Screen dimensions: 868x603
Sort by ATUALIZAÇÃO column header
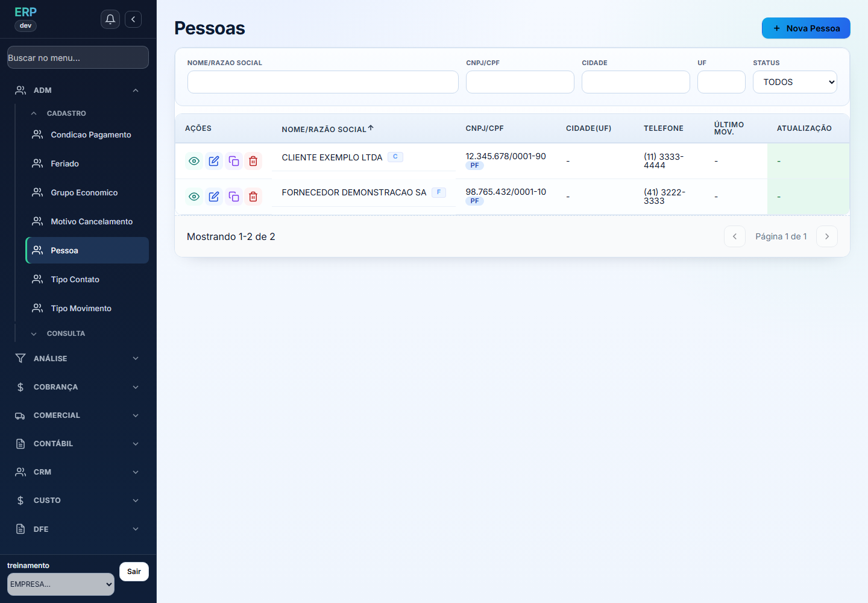point(804,128)
